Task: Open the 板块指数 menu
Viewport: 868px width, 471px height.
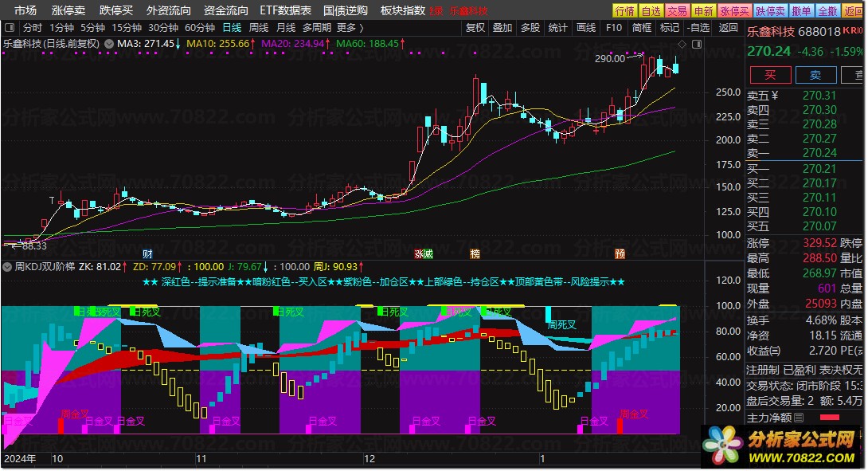Action: pyautogui.click(x=403, y=10)
